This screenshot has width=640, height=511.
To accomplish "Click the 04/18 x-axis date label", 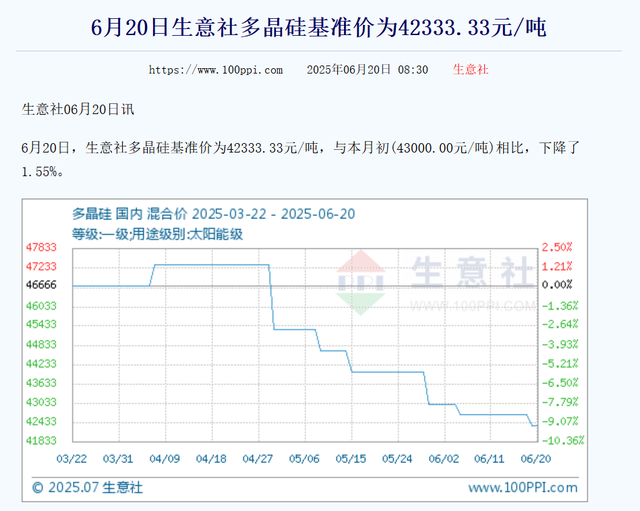I will (x=211, y=459).
